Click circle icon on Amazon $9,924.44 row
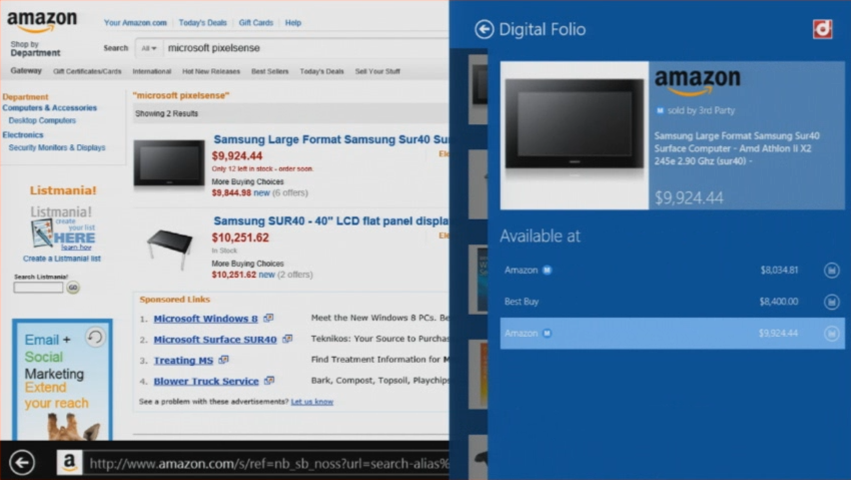 coord(831,333)
